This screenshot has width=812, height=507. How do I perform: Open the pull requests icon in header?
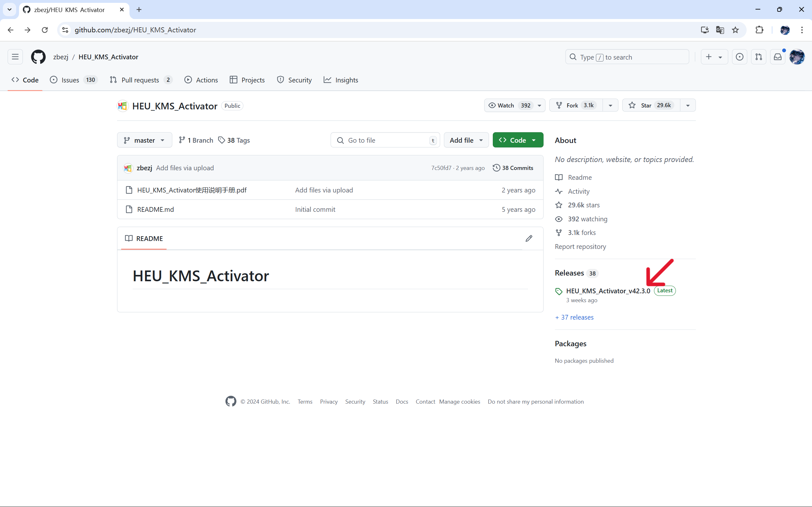759,57
